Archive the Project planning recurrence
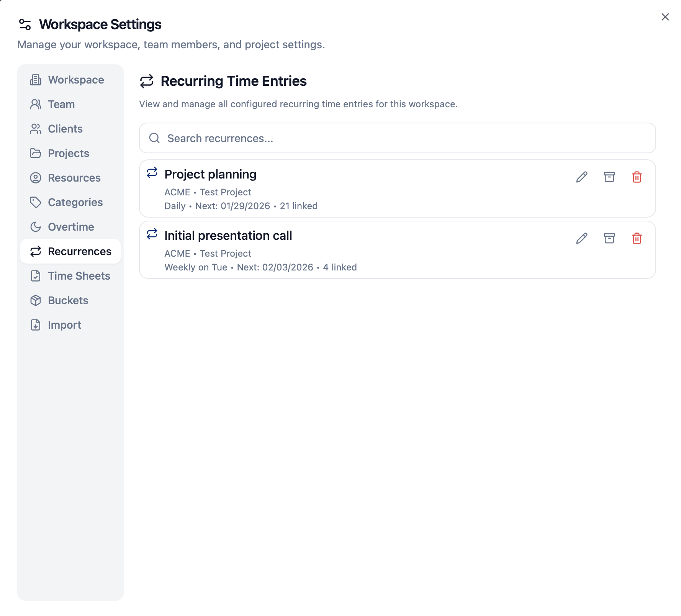Screen dimensions: 681x616 (609, 177)
